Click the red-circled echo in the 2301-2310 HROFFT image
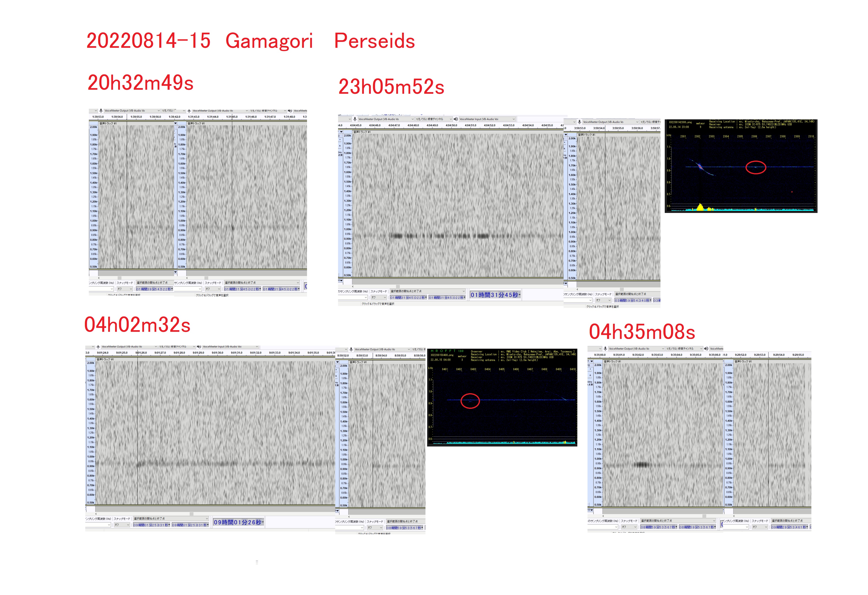The width and height of the screenshot is (868, 595). click(755, 167)
